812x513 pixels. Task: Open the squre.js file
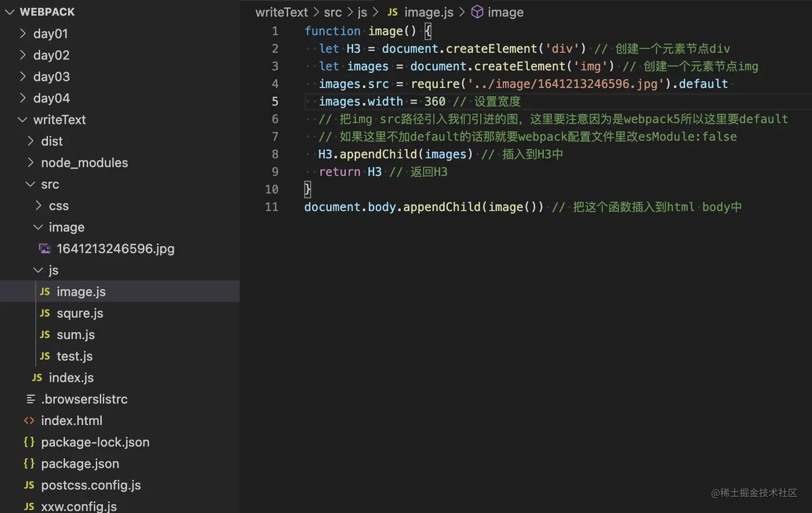point(80,313)
